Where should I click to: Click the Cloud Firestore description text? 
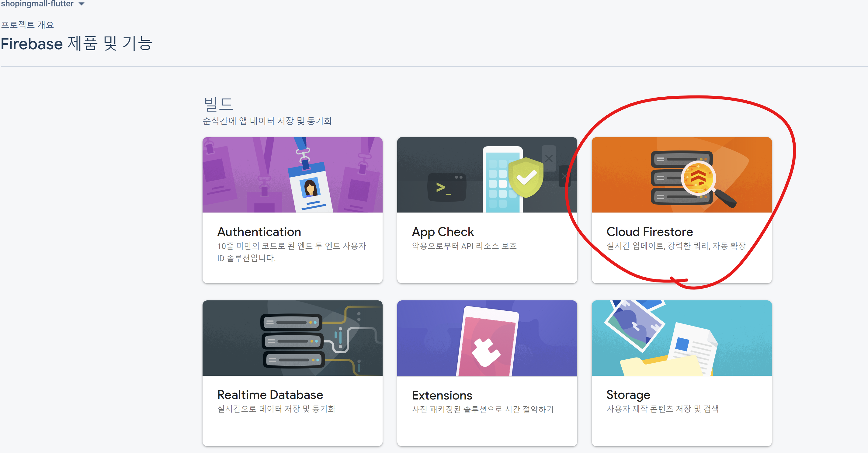click(x=675, y=246)
